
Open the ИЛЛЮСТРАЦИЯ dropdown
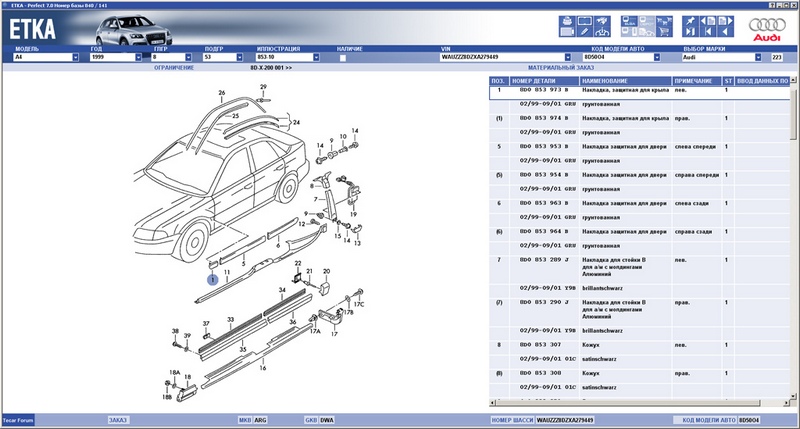click(x=316, y=57)
